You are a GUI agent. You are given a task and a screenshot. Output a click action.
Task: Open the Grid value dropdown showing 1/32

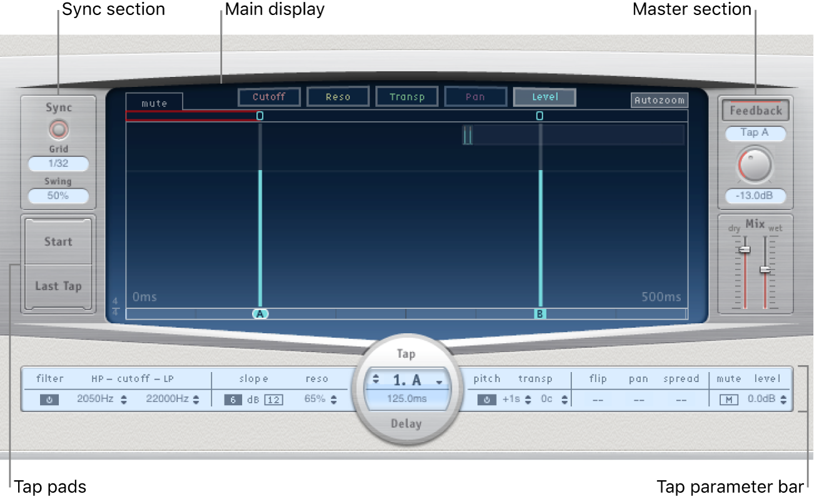[x=58, y=163]
